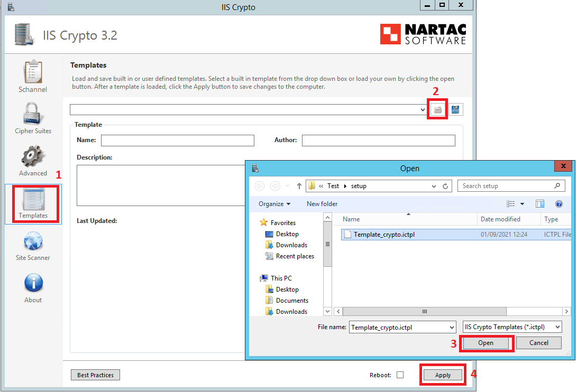
Task: Open the Organize menu
Action: (274, 204)
